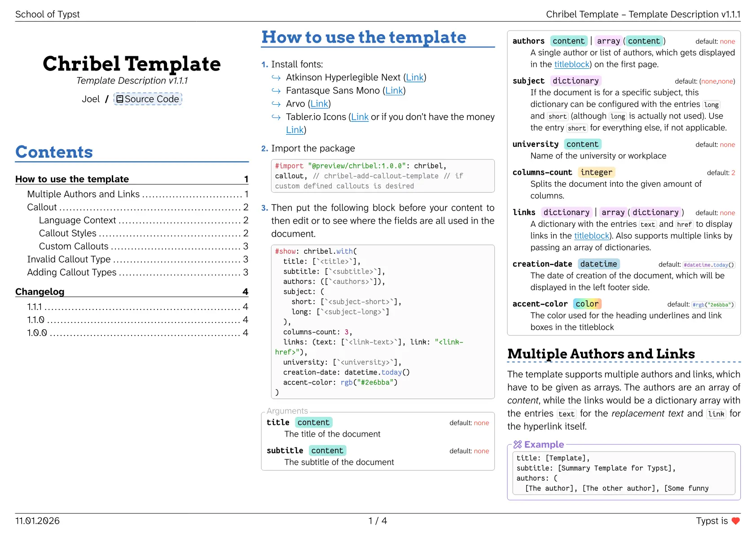This screenshot has width=756, height=535.
Task: Go to Callout Styles in contents
Action: point(68,234)
